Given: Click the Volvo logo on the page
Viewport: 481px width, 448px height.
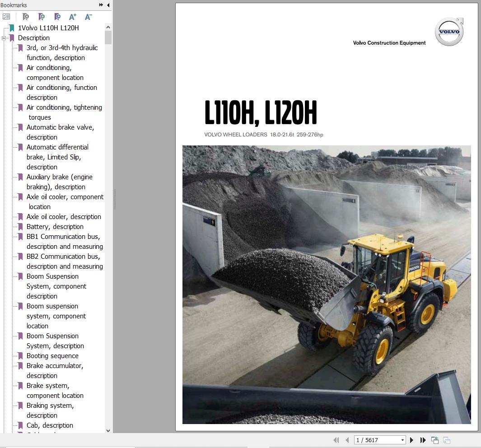Looking at the screenshot, I should (x=449, y=32).
